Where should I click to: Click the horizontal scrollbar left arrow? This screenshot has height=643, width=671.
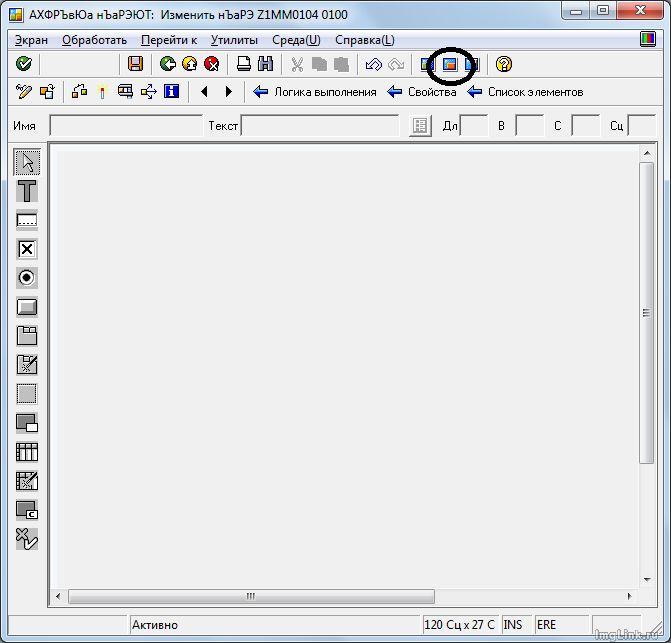58,596
